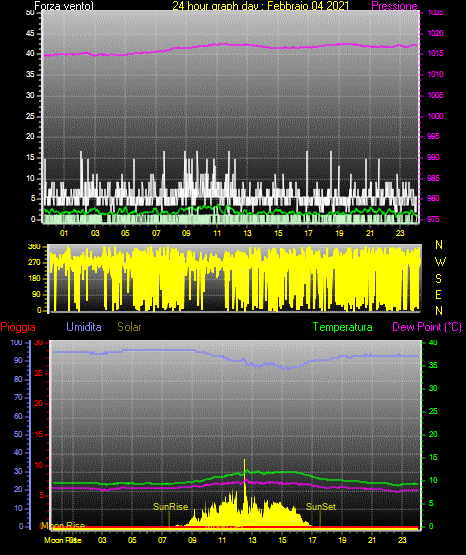This screenshot has height=555, width=466.
Task: Click 45 on the wind force axis
Action: [30, 33]
